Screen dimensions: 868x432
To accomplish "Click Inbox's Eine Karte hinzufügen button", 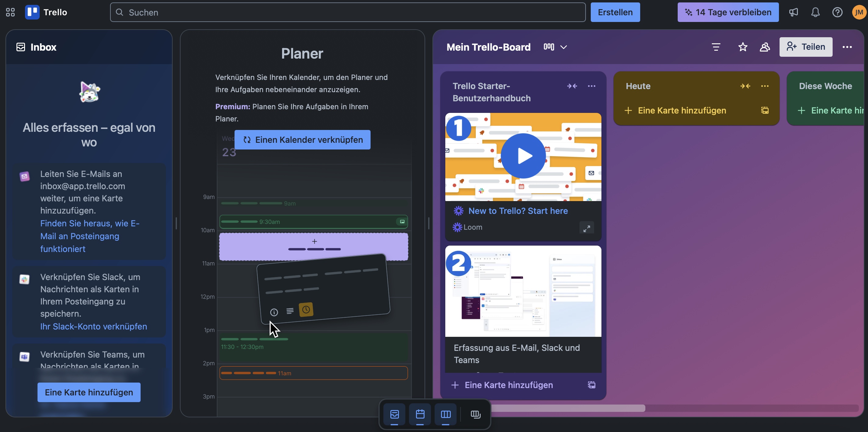I will (89, 392).
